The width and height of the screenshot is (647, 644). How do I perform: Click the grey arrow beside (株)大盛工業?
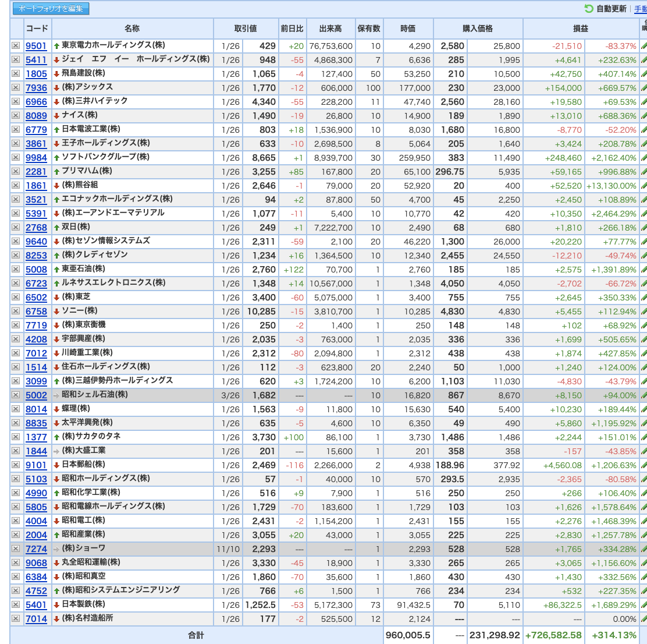pos(56,451)
